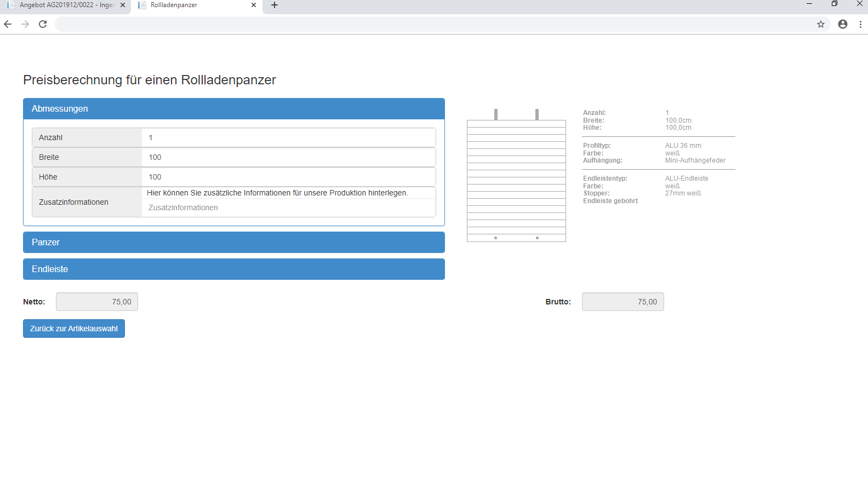The width and height of the screenshot is (868, 484).
Task: Click into the Breite input field
Action: [x=289, y=157]
